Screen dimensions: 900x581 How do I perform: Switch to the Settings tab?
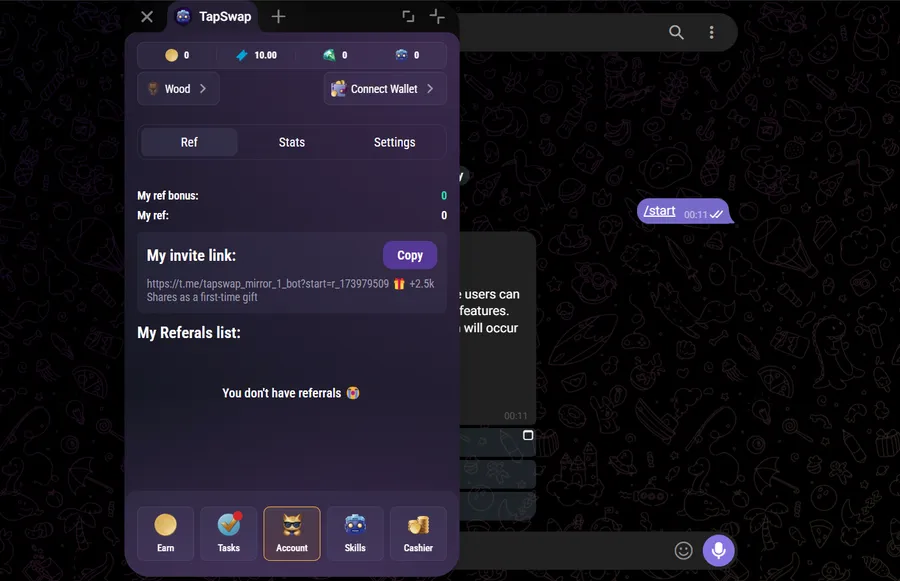click(394, 142)
